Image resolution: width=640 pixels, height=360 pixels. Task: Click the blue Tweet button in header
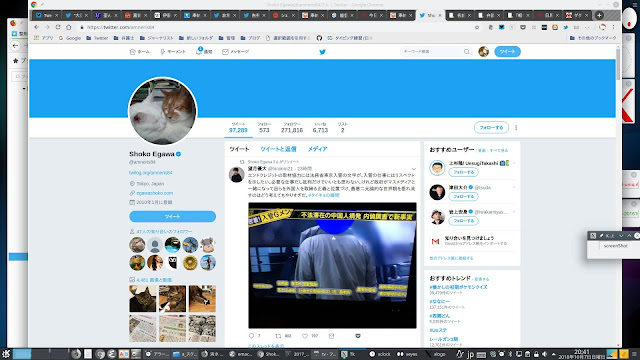pyautogui.click(x=507, y=52)
